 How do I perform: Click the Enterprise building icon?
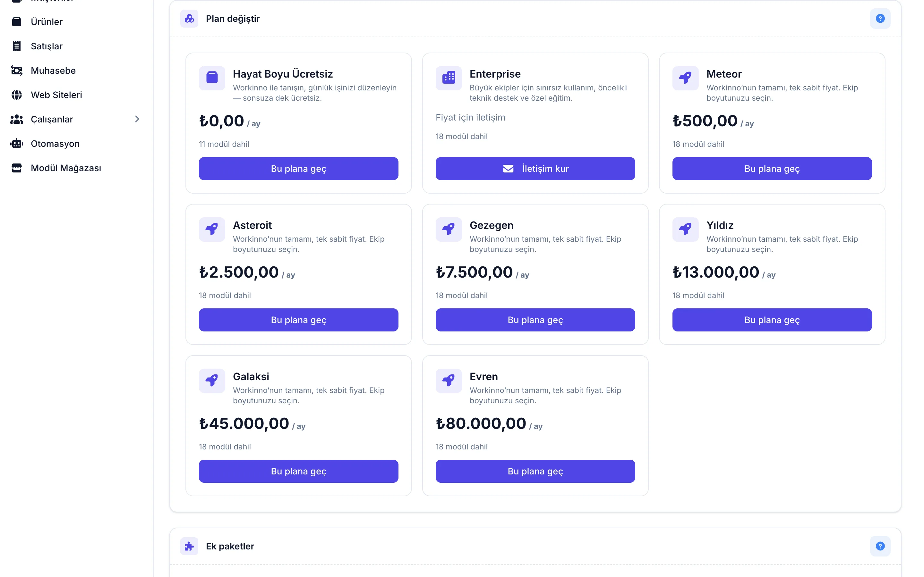(449, 78)
